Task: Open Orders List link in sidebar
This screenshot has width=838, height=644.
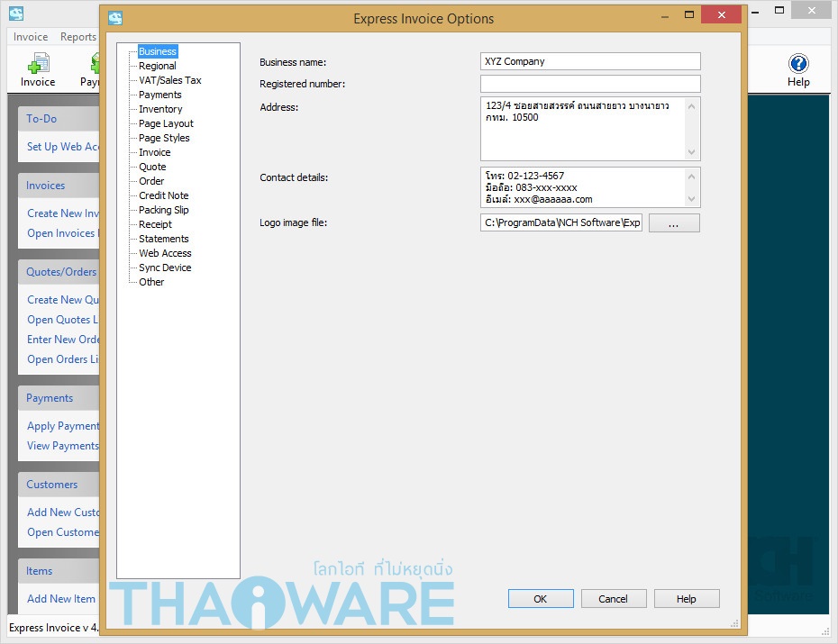Action: click(x=63, y=358)
